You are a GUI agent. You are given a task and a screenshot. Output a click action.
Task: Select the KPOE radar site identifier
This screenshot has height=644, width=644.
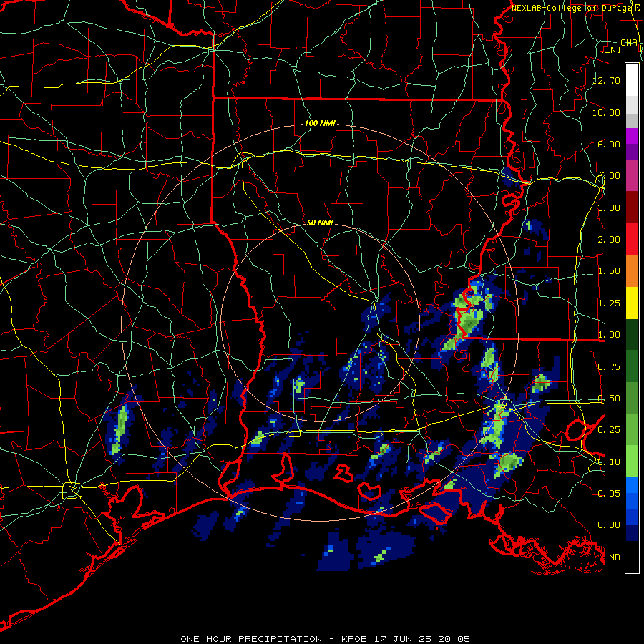(356, 639)
